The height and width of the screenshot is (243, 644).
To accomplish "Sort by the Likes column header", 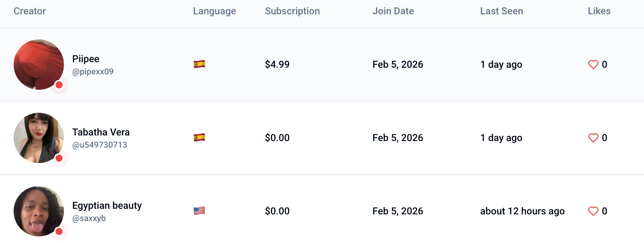I will (599, 11).
